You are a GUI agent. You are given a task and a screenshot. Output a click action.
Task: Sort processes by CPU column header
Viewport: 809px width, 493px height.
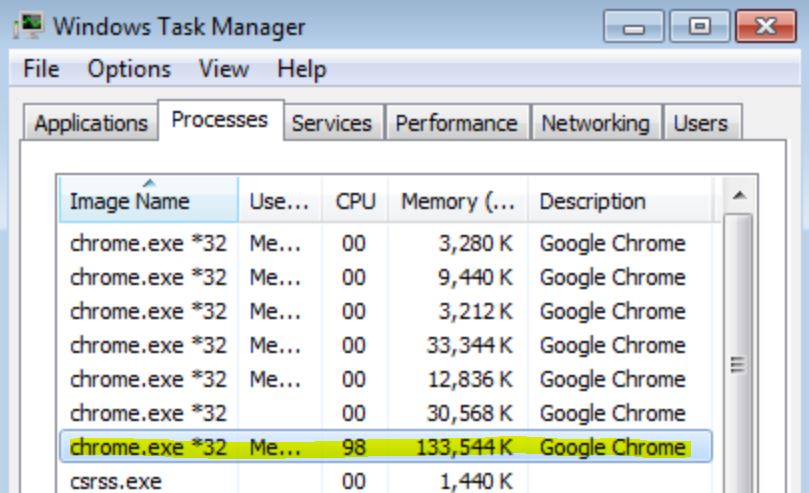(355, 201)
